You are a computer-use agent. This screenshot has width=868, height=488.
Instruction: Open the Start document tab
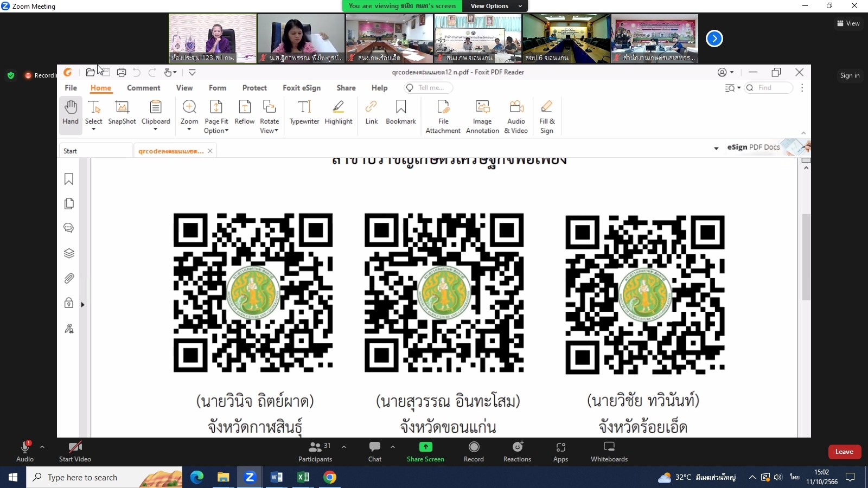tap(95, 151)
